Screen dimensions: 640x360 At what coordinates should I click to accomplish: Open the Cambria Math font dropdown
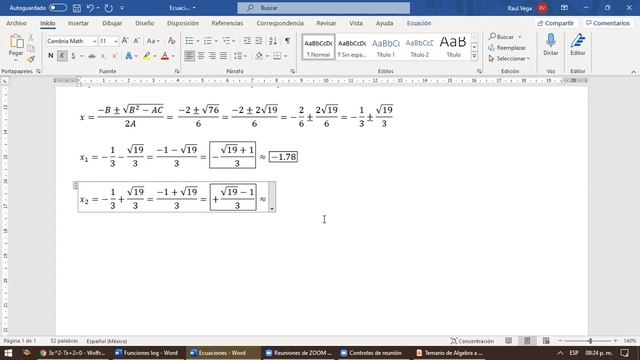tap(94, 41)
